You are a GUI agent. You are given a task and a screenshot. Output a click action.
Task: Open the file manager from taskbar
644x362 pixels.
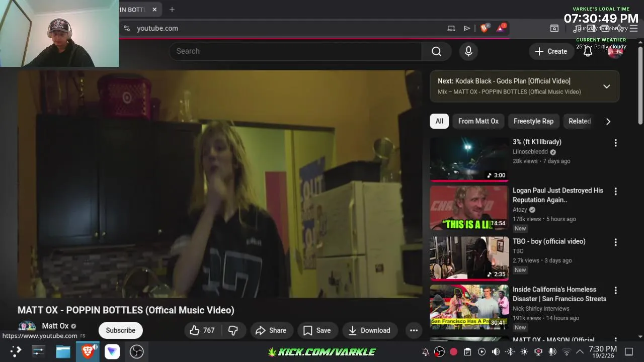(63, 351)
